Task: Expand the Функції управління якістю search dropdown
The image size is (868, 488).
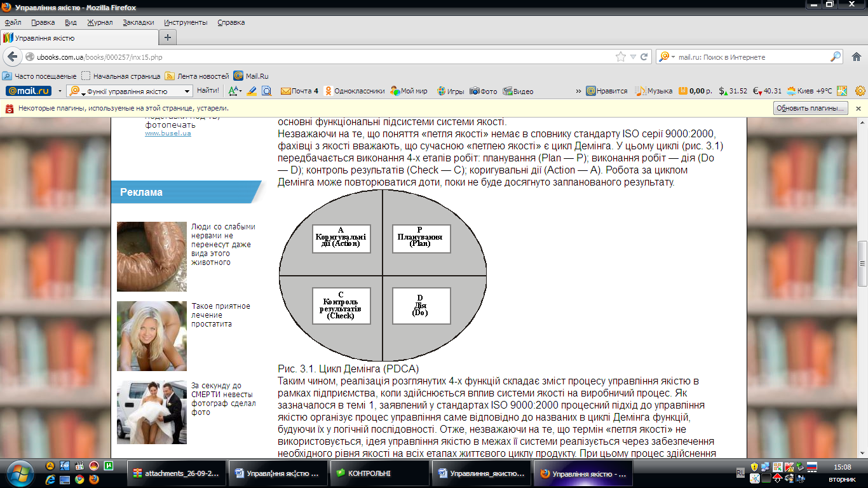Action: [187, 91]
